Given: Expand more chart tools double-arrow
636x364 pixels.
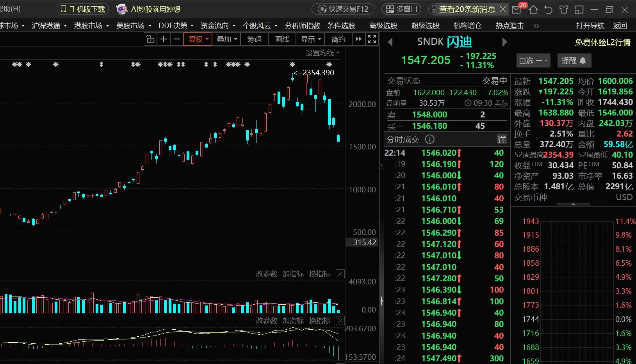Looking at the screenshot, I should pyautogui.click(x=358, y=39).
